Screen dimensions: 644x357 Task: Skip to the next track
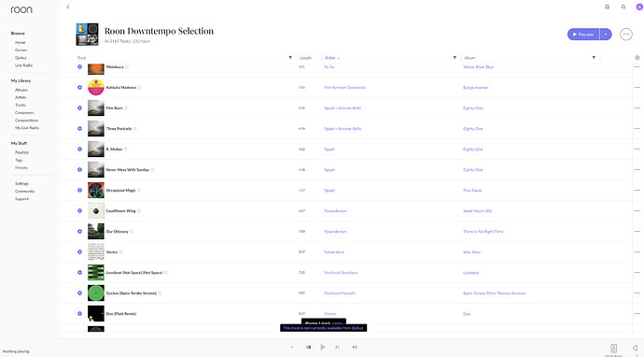337,347
